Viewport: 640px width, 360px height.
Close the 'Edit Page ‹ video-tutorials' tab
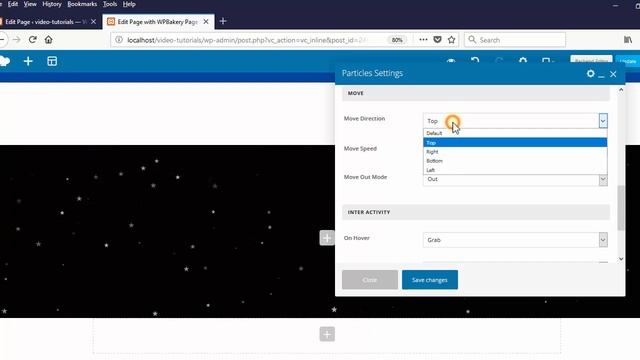tap(93, 22)
